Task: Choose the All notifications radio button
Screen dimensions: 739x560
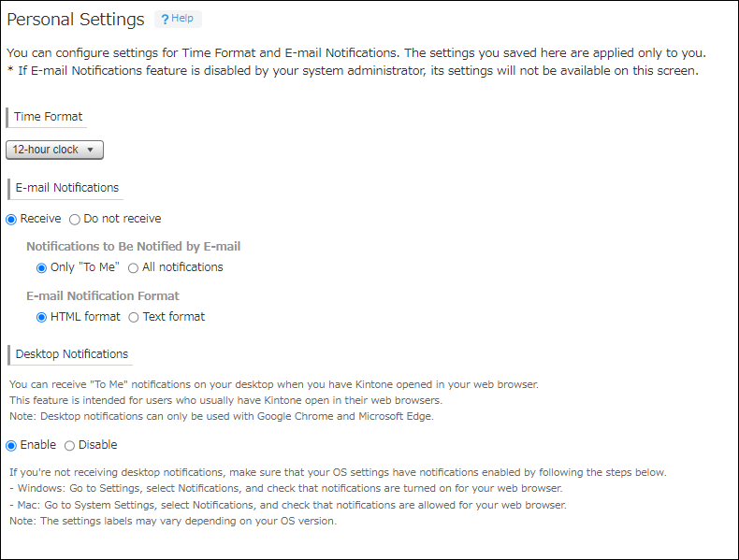Action: 134,267
